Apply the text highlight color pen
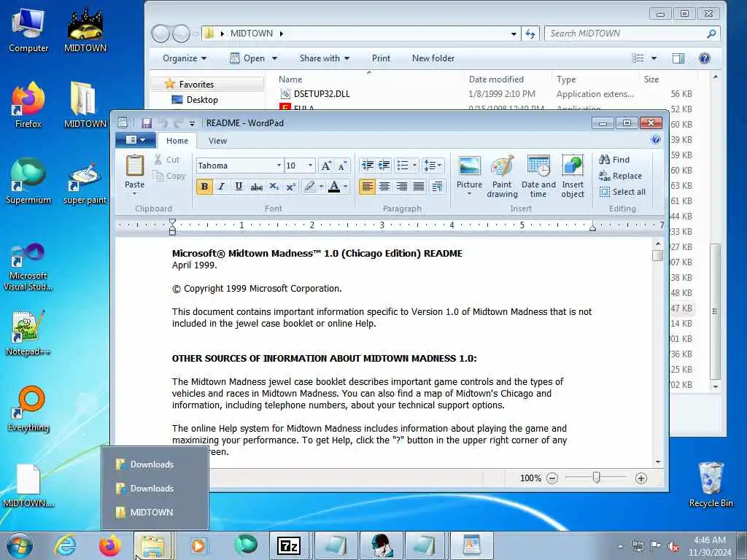 click(x=309, y=186)
